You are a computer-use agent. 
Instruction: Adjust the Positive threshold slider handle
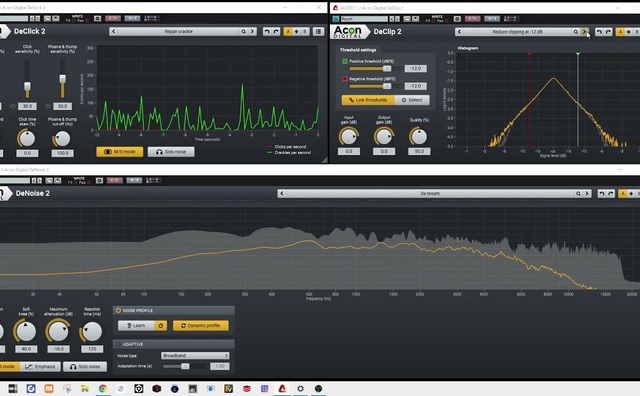(x=387, y=69)
